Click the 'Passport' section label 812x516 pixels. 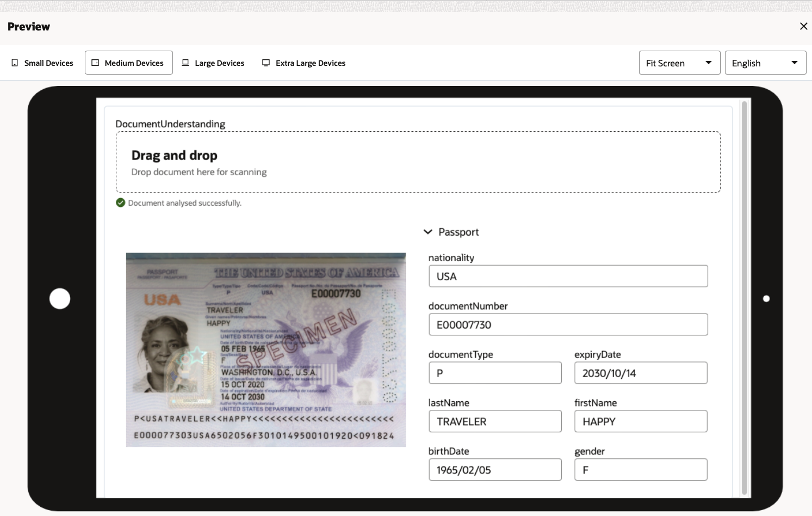(x=458, y=232)
